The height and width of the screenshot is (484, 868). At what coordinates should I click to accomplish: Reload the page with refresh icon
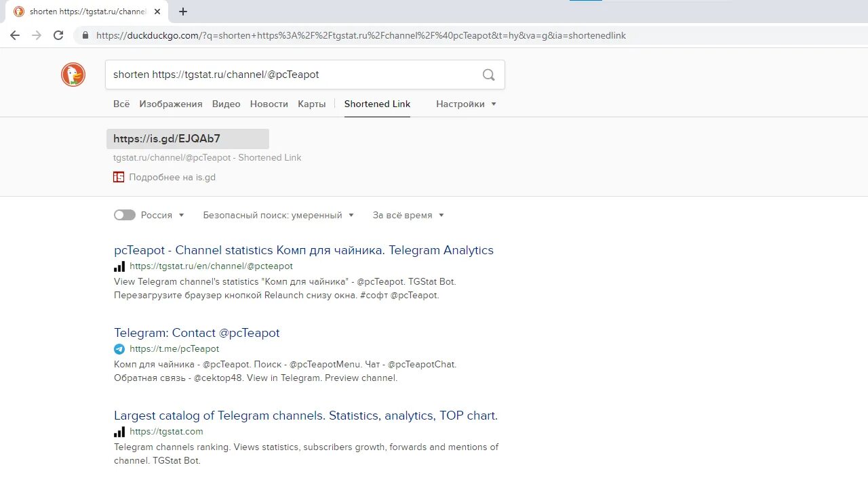tap(58, 35)
